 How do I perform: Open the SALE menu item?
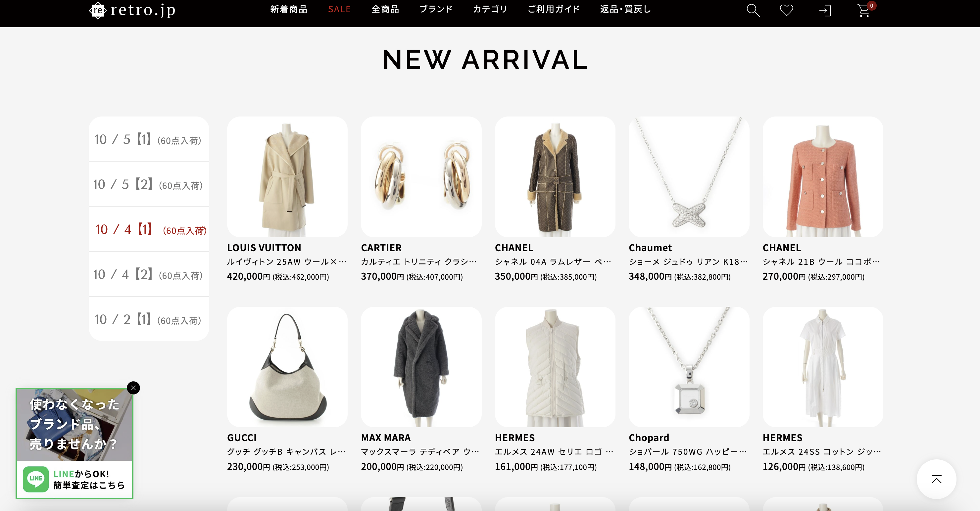pos(339,9)
